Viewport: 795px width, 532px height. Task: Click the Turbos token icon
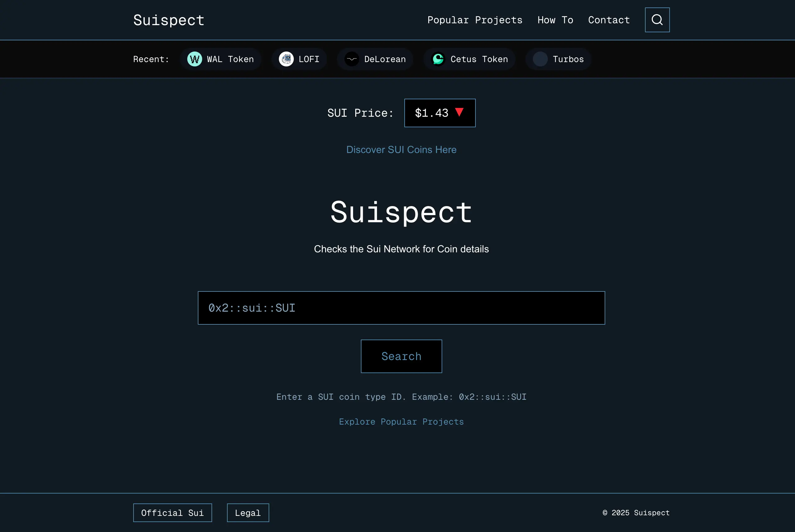[x=540, y=59]
